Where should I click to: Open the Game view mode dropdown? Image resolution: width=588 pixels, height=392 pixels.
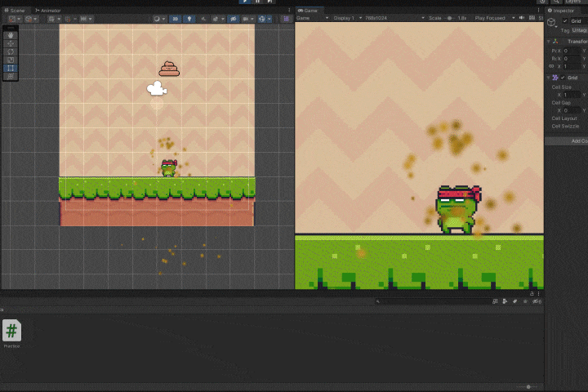(312, 18)
